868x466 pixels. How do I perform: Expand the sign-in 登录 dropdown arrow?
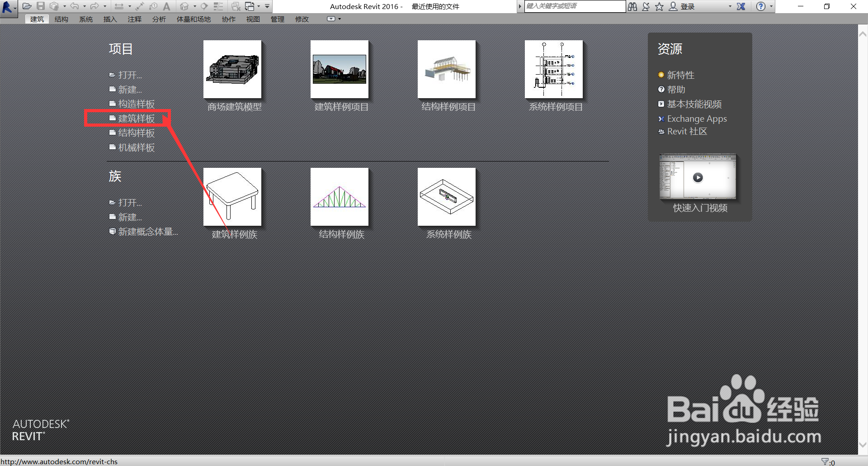tap(730, 6)
